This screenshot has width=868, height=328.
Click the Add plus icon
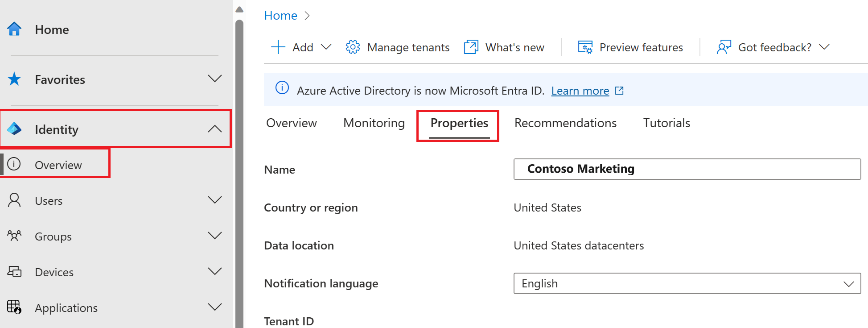(278, 47)
